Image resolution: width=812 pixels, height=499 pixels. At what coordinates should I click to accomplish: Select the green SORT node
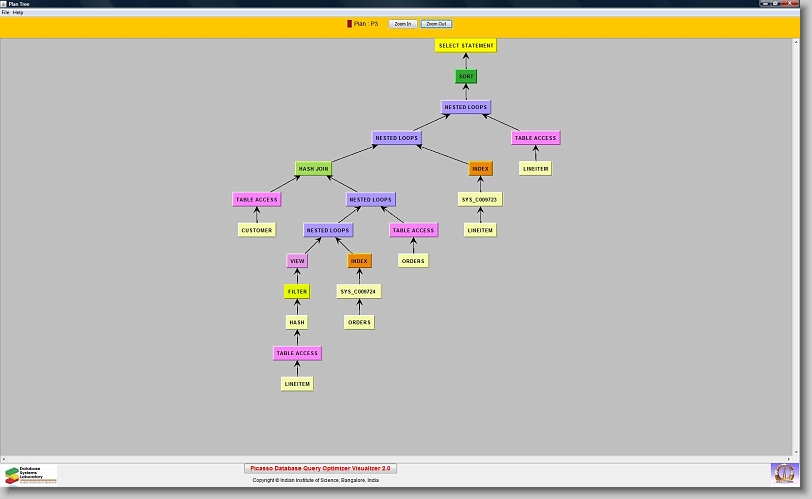click(466, 76)
